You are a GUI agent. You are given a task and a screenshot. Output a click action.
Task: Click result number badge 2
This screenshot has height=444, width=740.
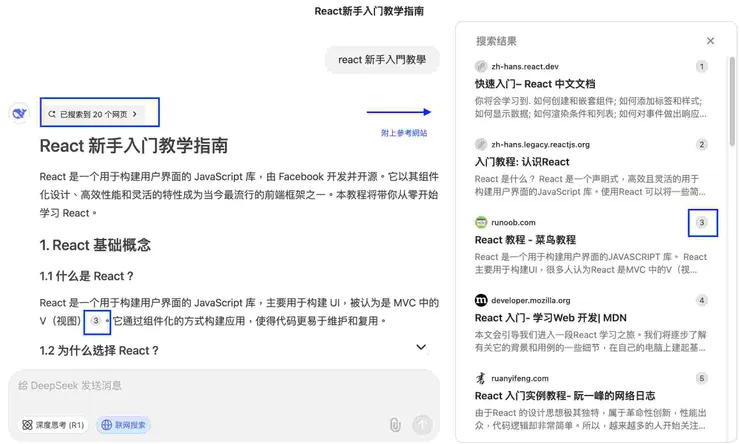click(x=702, y=144)
